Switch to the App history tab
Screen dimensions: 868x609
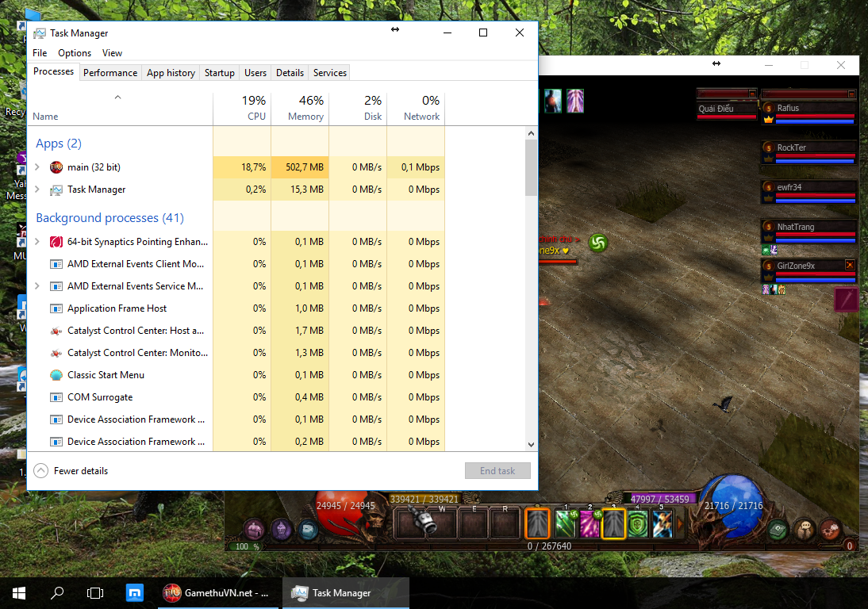click(171, 72)
